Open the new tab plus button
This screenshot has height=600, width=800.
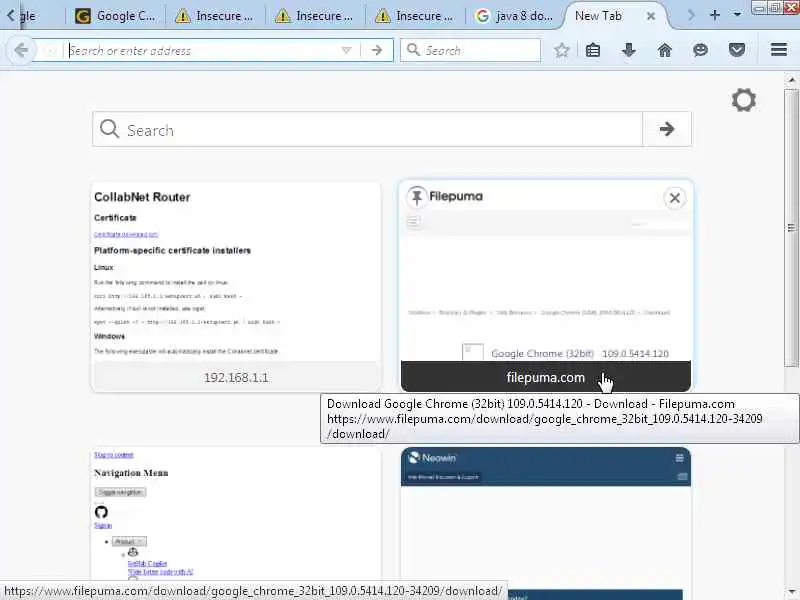tap(714, 15)
